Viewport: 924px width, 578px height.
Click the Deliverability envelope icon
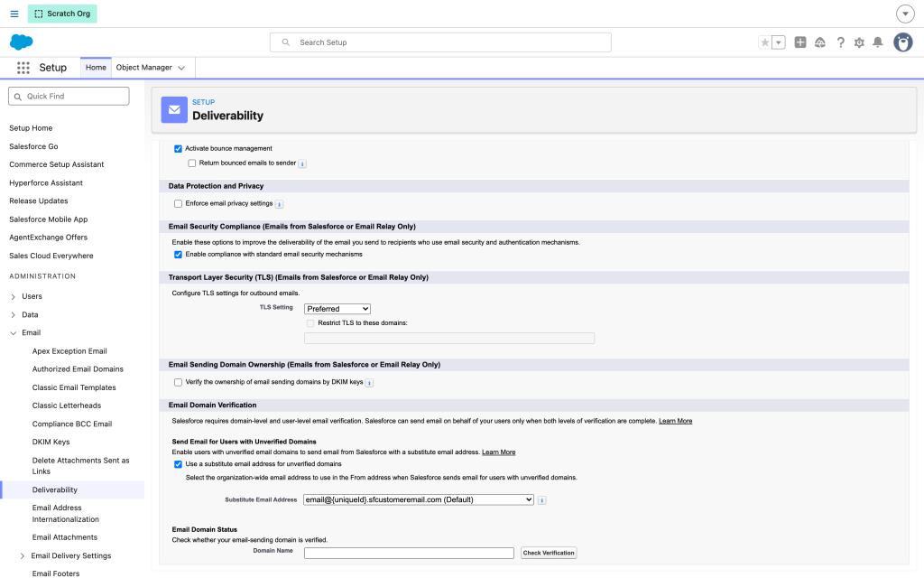tap(174, 109)
